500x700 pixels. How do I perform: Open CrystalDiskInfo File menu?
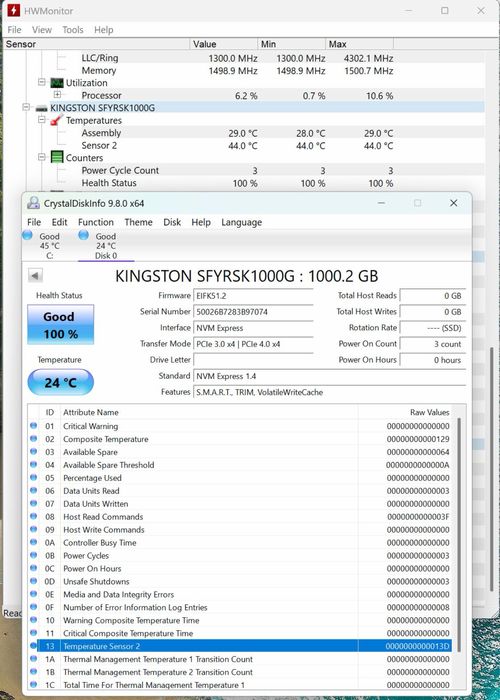click(x=34, y=222)
